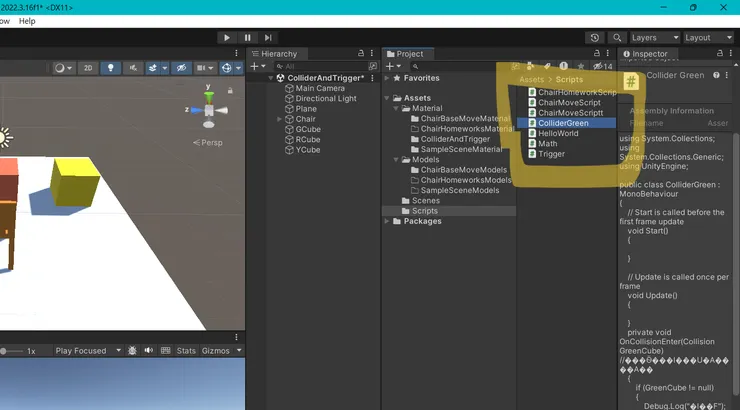
Task: Click the Project star save-search icon
Action: coord(581,66)
